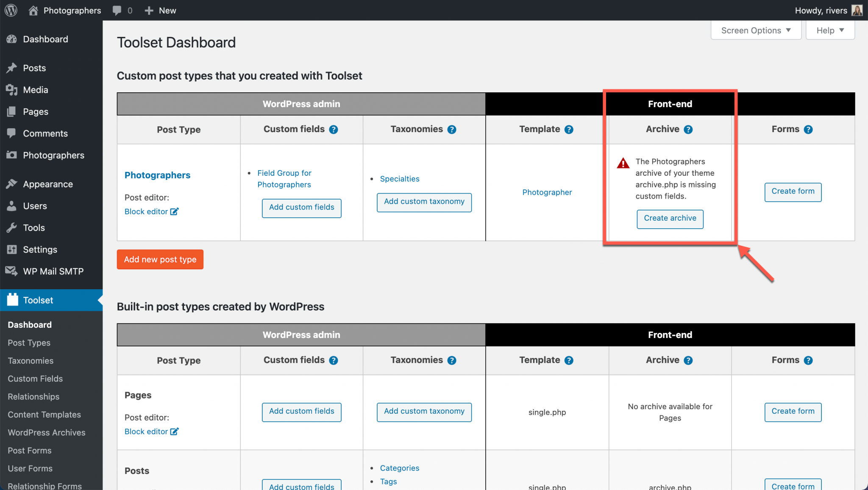868x490 pixels.
Task: Open Content Templates submenu item
Action: (x=44, y=415)
